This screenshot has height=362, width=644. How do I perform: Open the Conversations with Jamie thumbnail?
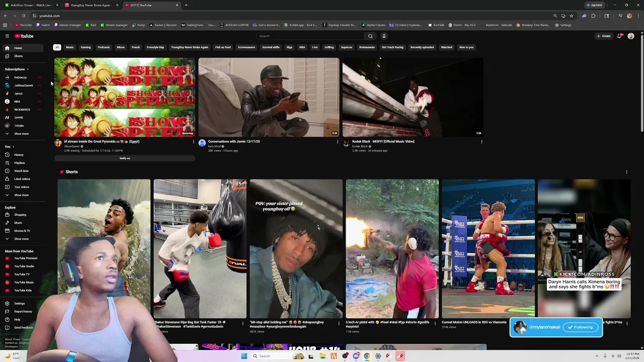pyautogui.click(x=269, y=97)
